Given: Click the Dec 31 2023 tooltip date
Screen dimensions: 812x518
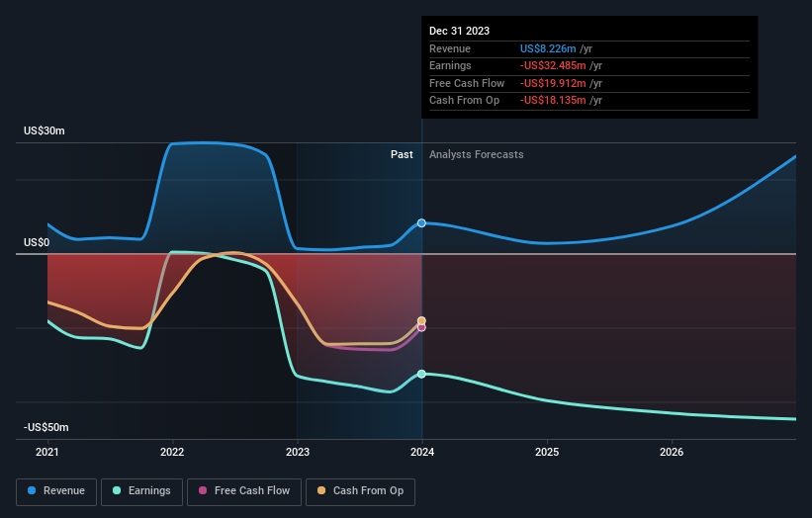Looking at the screenshot, I should point(459,31).
